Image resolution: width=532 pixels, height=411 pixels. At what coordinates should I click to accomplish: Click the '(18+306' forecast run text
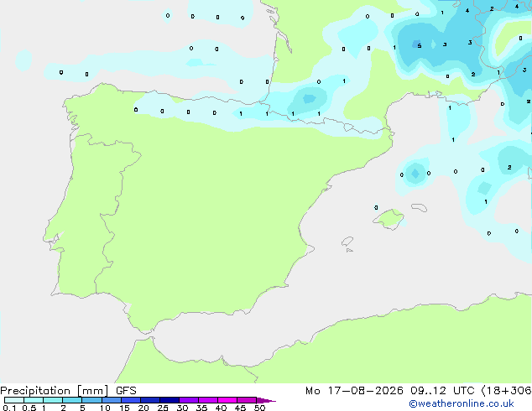point(506,391)
